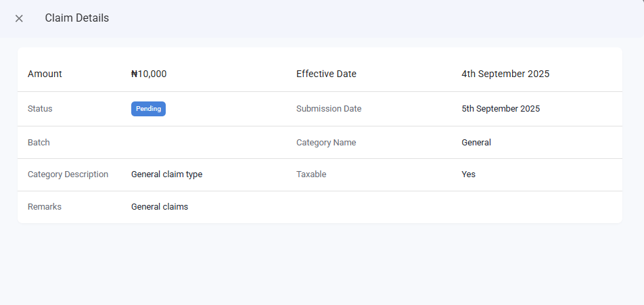The width and height of the screenshot is (644, 305).
Task: Select the General claim type text
Action: 166,174
